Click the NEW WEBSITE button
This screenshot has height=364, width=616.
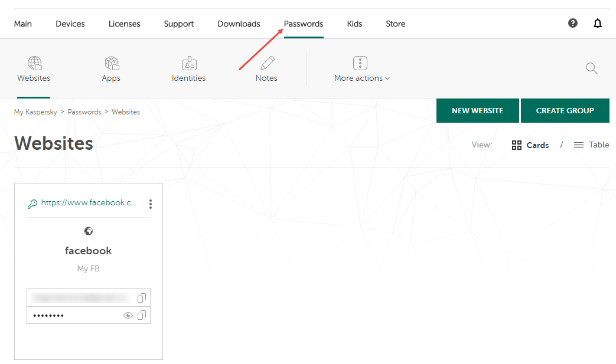coord(478,110)
